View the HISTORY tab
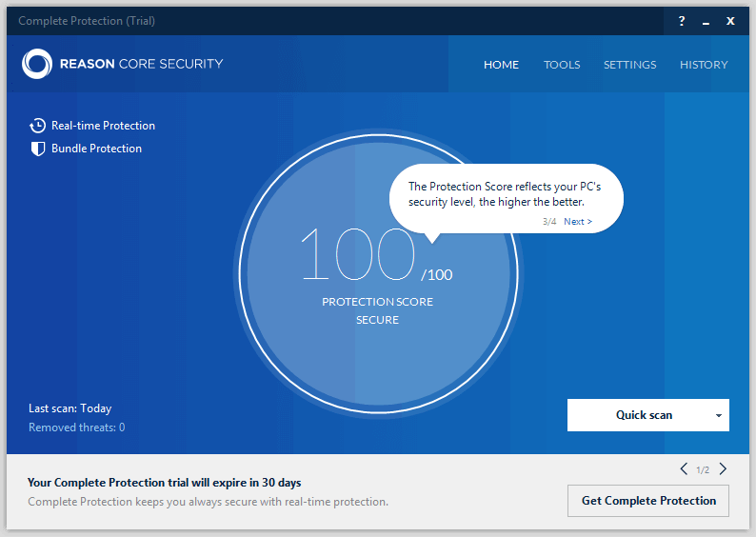Image resolution: width=756 pixels, height=537 pixels. pos(704,65)
